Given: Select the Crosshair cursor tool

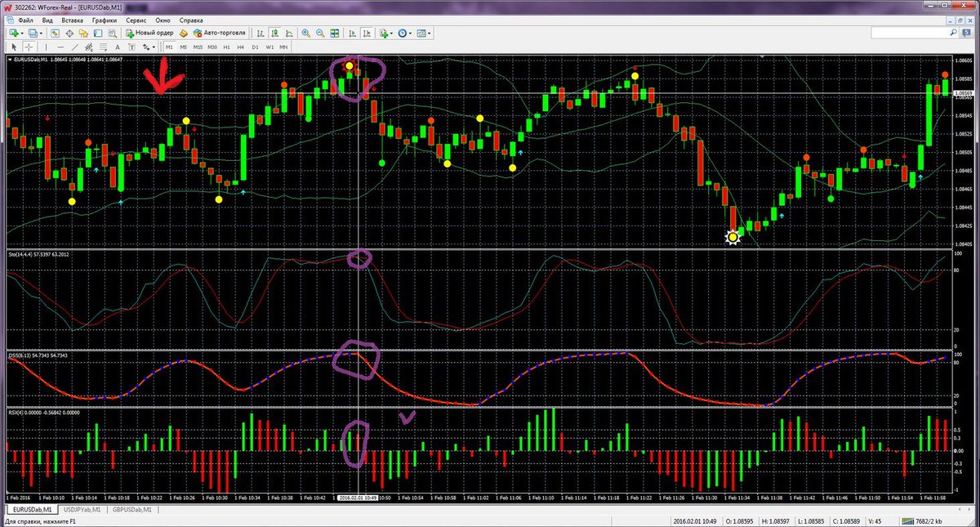Looking at the screenshot, I should point(29,47).
